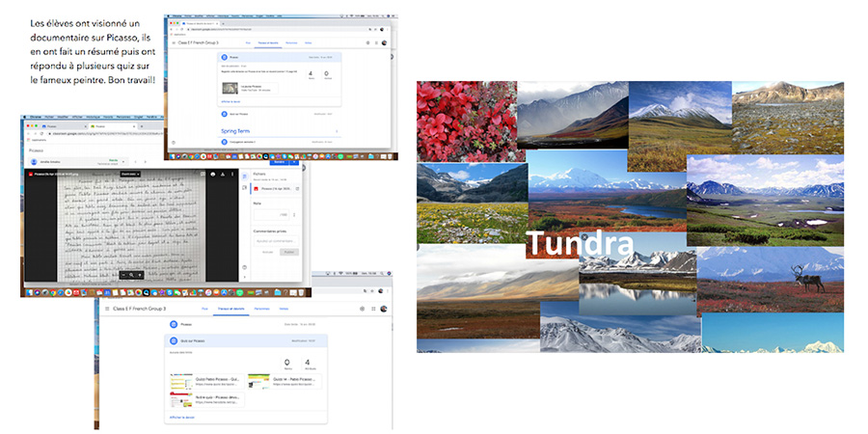Click the 'Tundra' title text on the collage

(579, 244)
